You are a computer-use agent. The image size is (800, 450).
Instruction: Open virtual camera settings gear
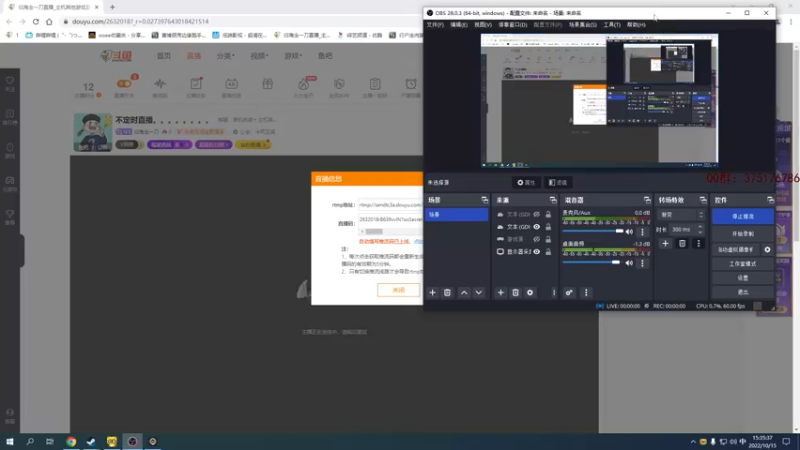[x=767, y=249]
